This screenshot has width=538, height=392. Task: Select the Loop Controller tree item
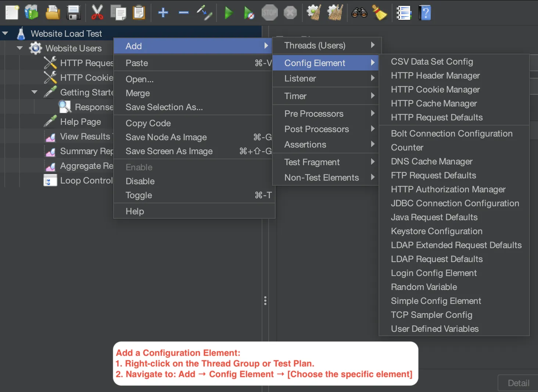tap(86, 181)
